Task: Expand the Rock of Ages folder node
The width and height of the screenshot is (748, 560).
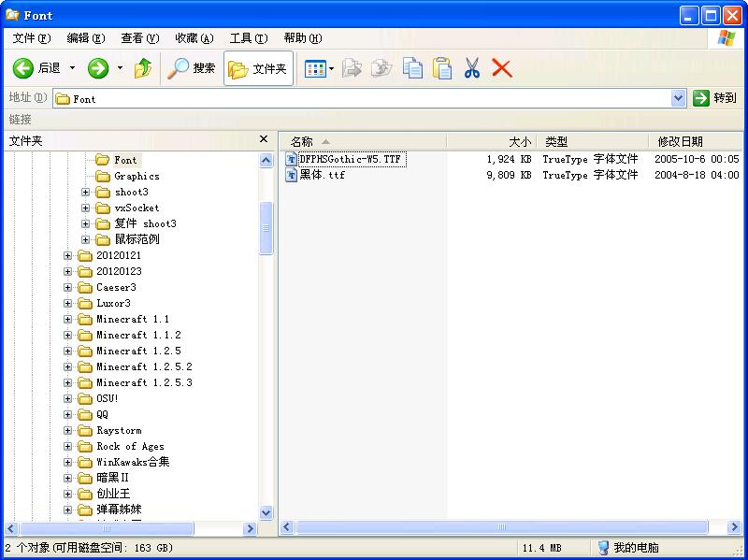Action: [x=67, y=447]
